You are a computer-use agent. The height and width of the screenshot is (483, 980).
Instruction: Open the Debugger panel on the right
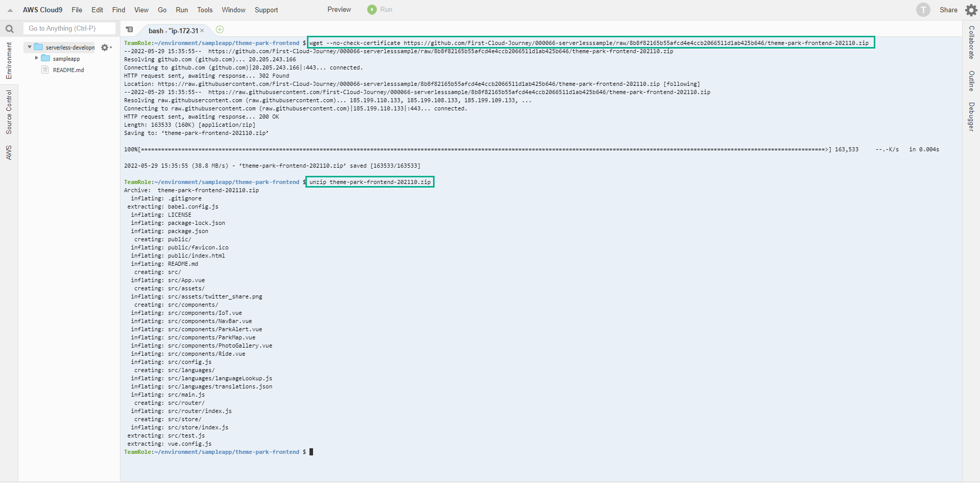(971, 117)
